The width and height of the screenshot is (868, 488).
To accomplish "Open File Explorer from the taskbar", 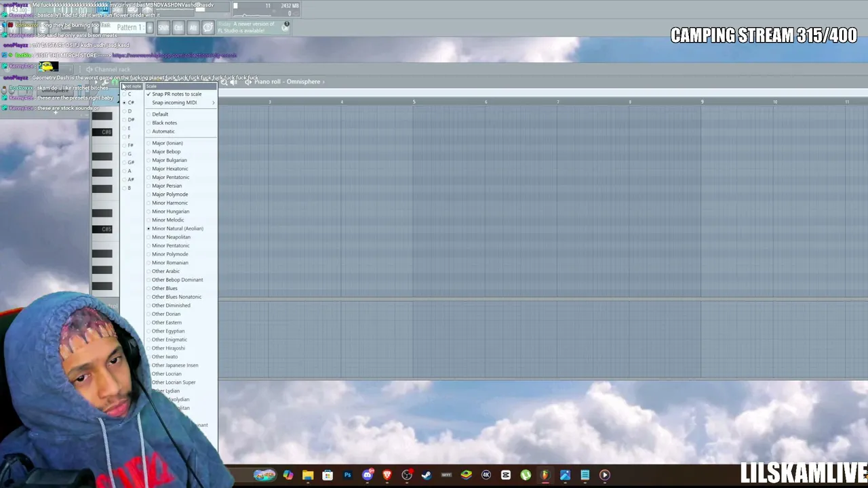I will point(308,475).
